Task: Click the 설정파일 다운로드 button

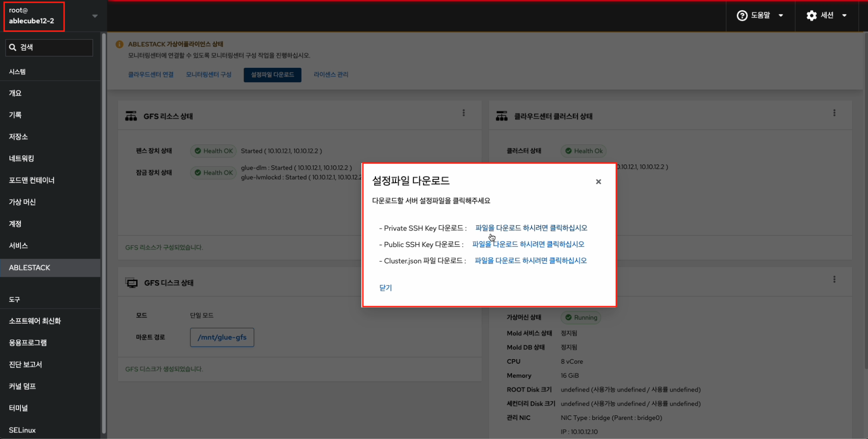Action: [x=272, y=75]
